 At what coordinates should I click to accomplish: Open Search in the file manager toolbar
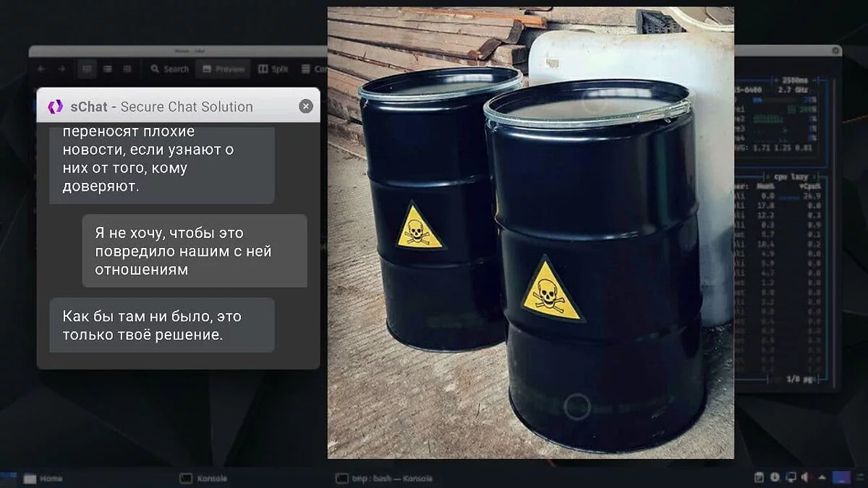click(x=169, y=69)
